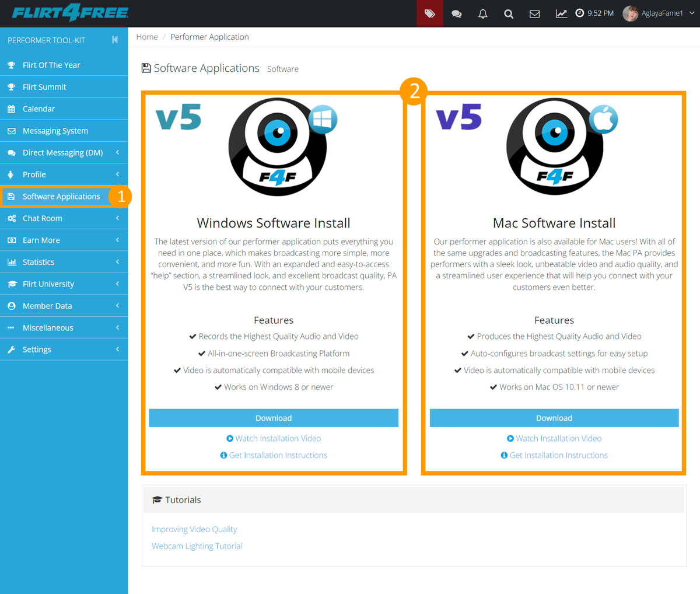
Task: Open the AglayaFame1 account dropdown
Action: pos(660,13)
